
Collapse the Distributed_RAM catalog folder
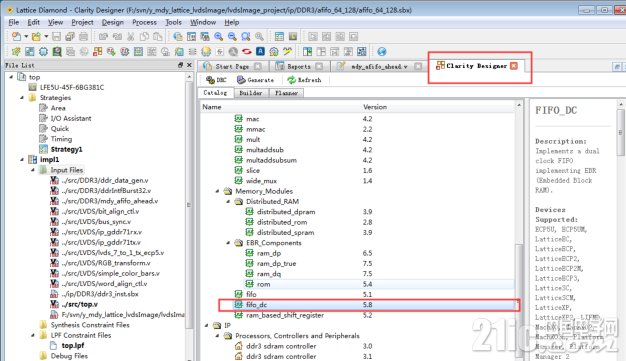228,201
